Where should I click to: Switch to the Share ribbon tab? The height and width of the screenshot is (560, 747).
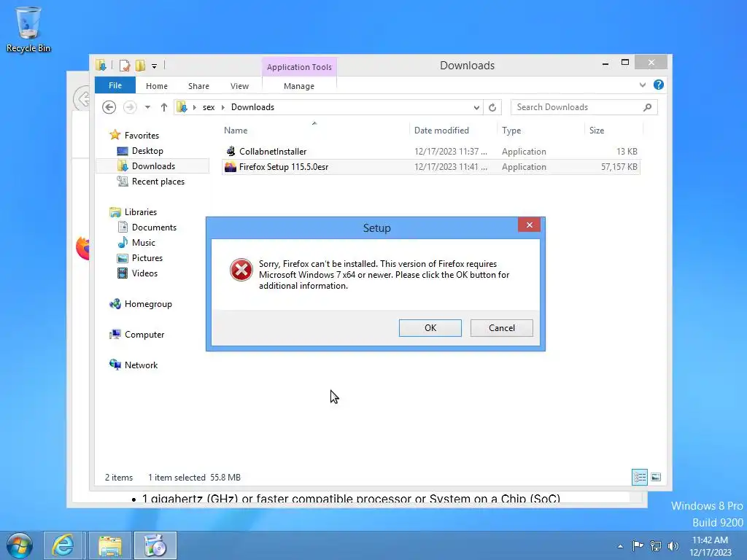[x=198, y=86]
